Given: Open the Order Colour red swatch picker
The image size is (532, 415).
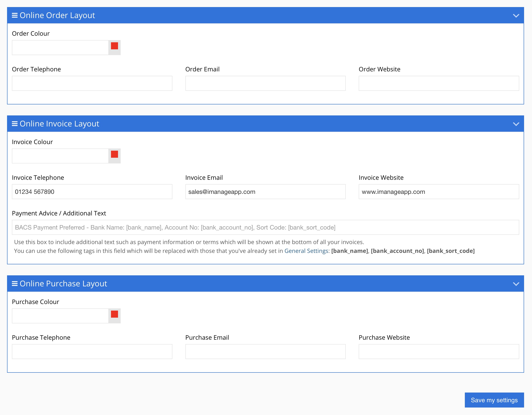Looking at the screenshot, I should pos(114,46).
